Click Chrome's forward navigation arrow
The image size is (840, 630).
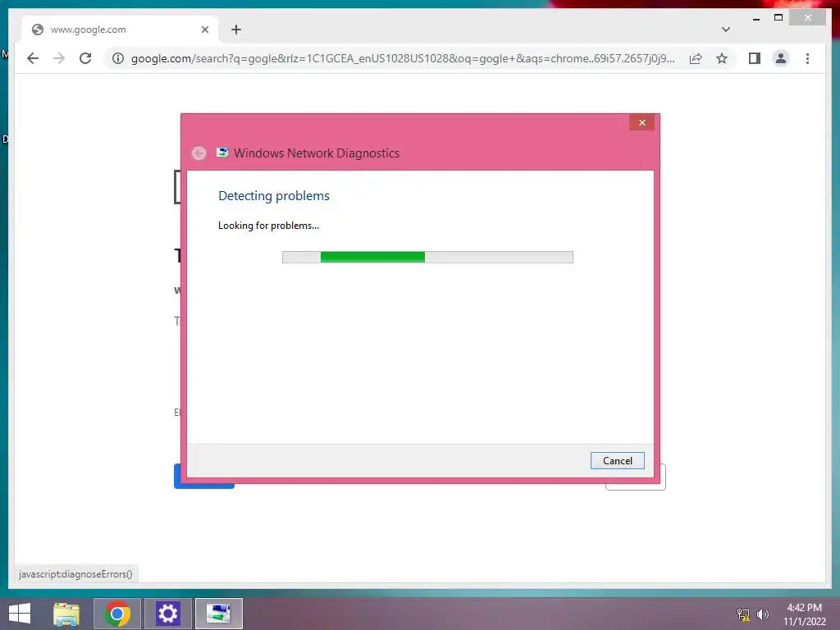pyautogui.click(x=59, y=58)
